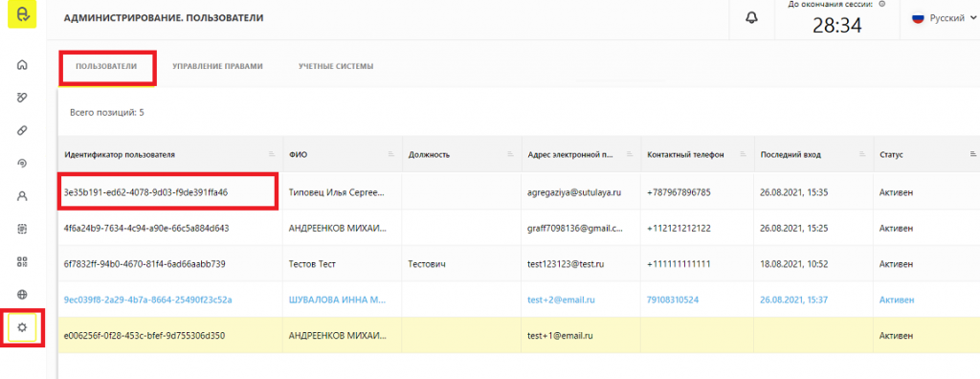Viewport: 980px width, 379px height.
Task: Select user ID e006256f-0f28-453c-bfef-9d755306d350
Action: [x=144, y=336]
